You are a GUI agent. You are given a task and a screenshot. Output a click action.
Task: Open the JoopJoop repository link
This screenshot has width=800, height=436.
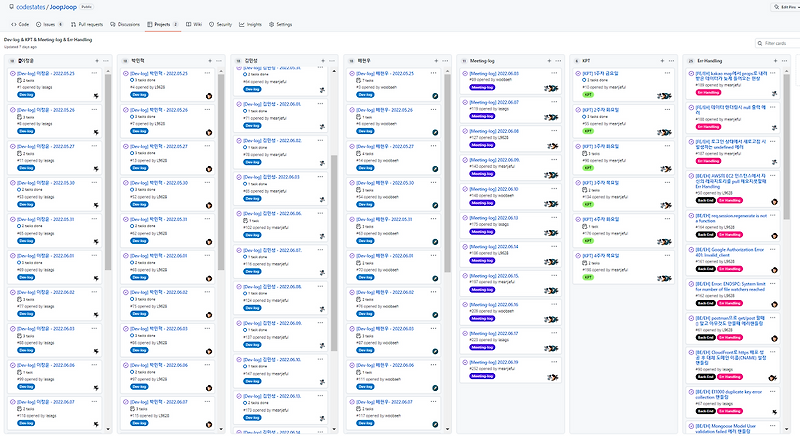click(x=63, y=7)
